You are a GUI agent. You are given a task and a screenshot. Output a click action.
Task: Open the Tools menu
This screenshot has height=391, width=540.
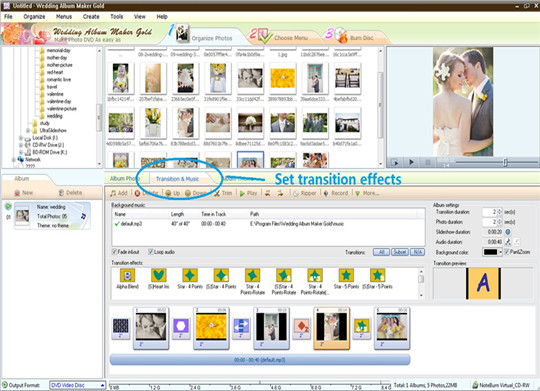[116, 17]
